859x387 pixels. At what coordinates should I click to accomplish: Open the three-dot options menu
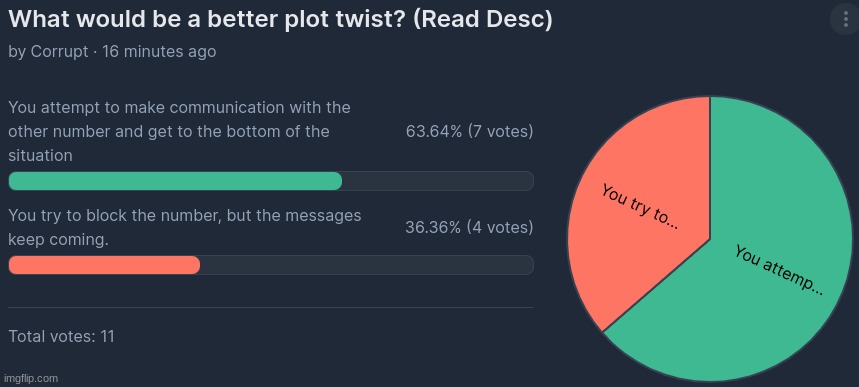[x=844, y=20]
